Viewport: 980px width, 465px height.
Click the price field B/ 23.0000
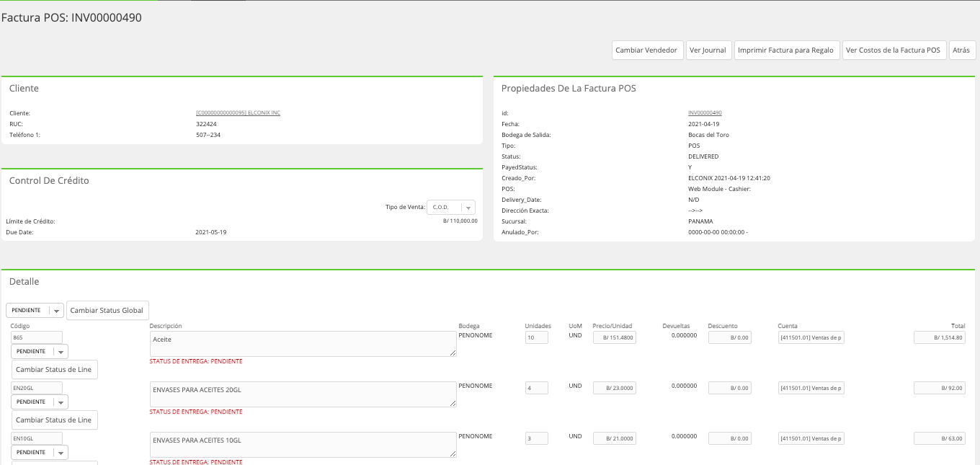[x=615, y=388]
